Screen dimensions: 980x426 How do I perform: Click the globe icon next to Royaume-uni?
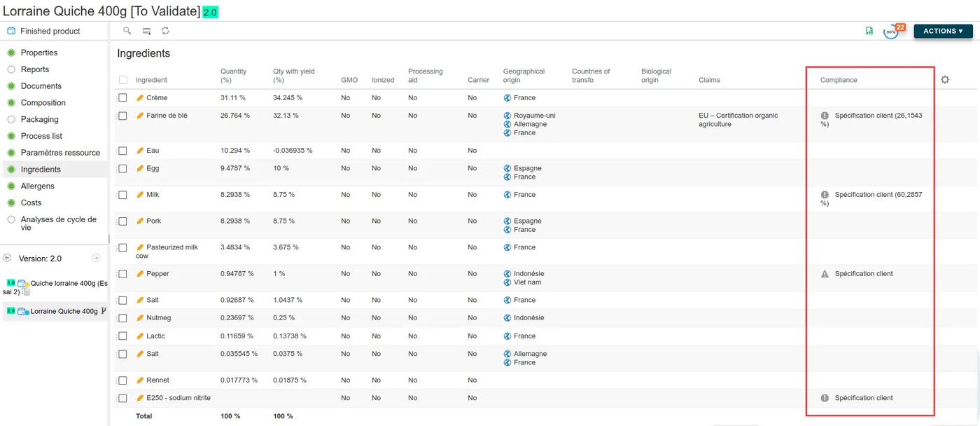[x=507, y=116]
